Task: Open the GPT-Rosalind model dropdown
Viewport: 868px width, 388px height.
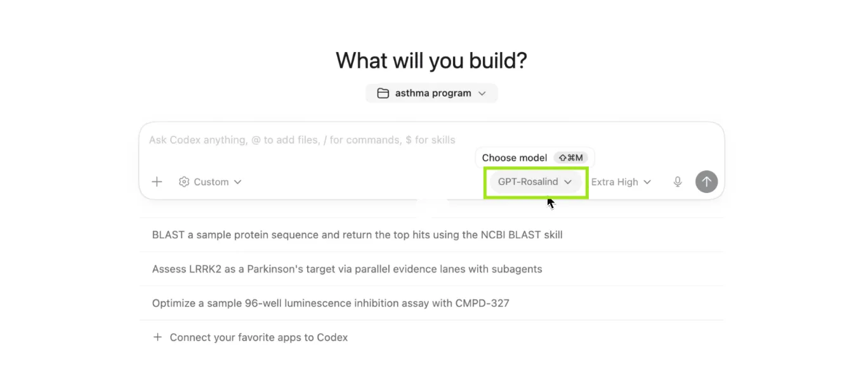Action: 535,182
